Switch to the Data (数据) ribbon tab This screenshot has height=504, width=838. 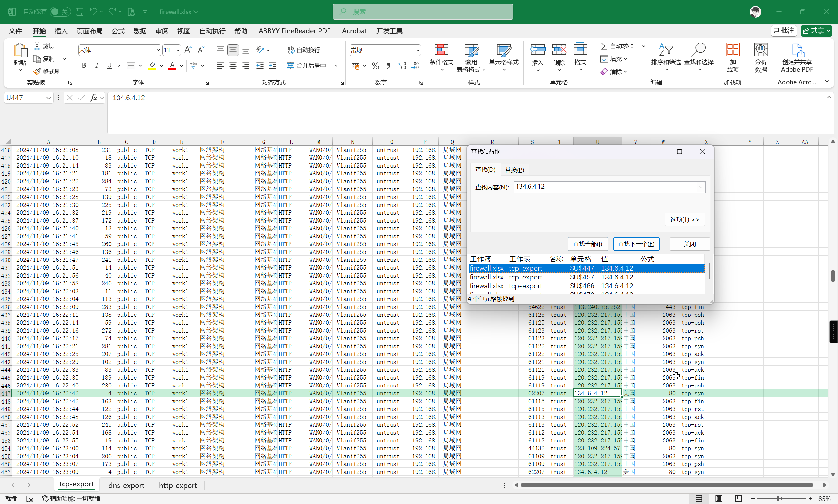pos(140,31)
